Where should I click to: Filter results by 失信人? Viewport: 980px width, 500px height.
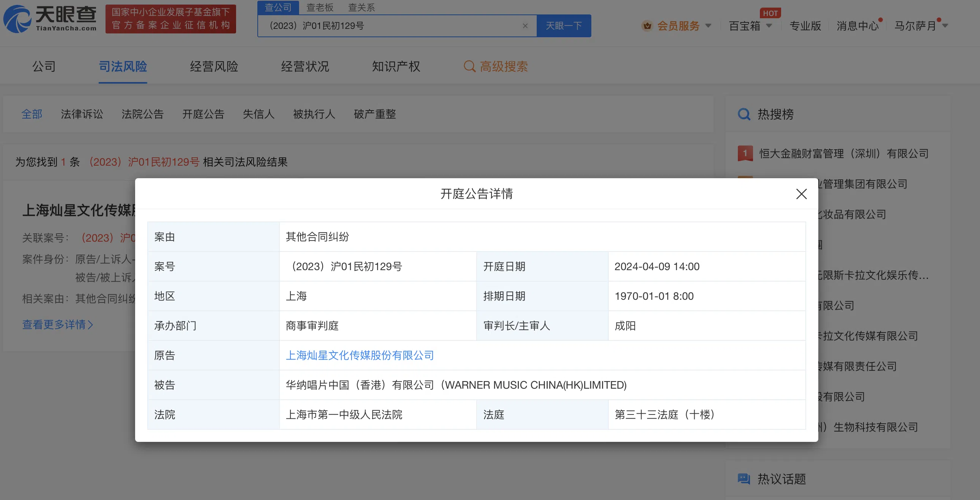click(x=258, y=114)
